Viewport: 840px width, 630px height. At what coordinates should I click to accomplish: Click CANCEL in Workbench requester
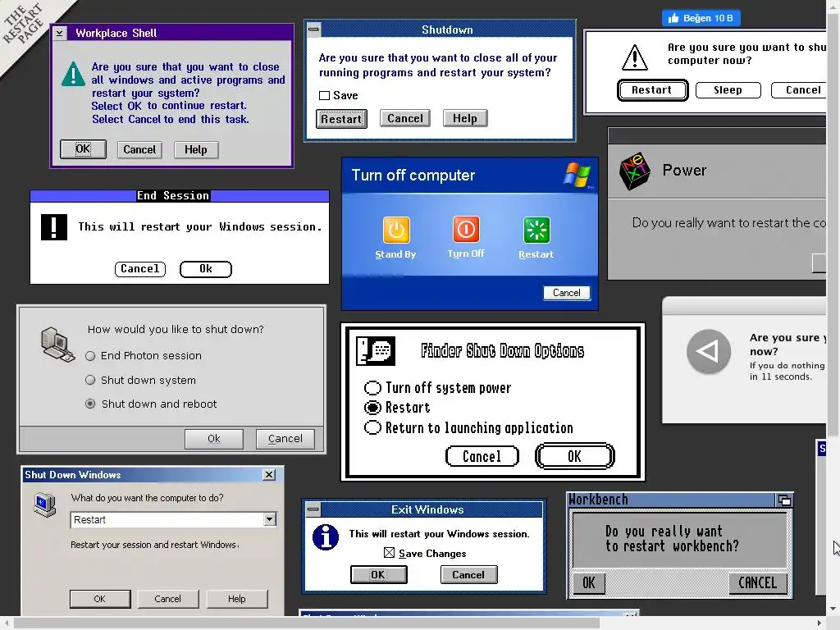pyautogui.click(x=757, y=583)
